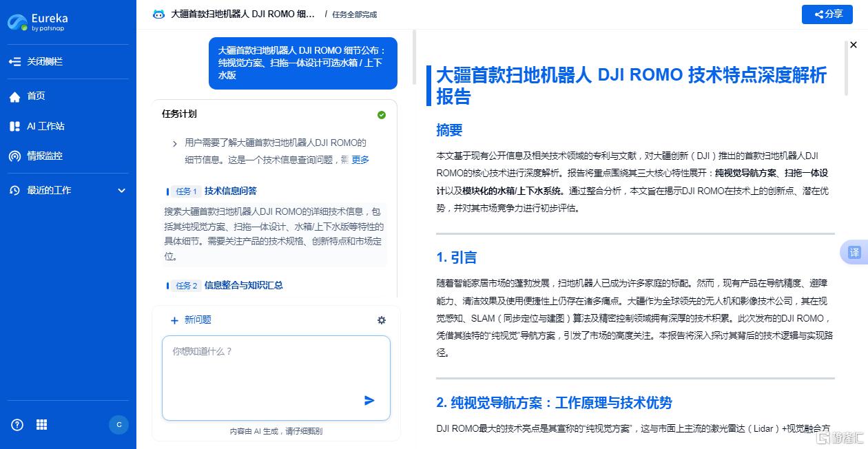The width and height of the screenshot is (868, 449).
Task: Click the home icon in sidebar
Action: (x=14, y=96)
